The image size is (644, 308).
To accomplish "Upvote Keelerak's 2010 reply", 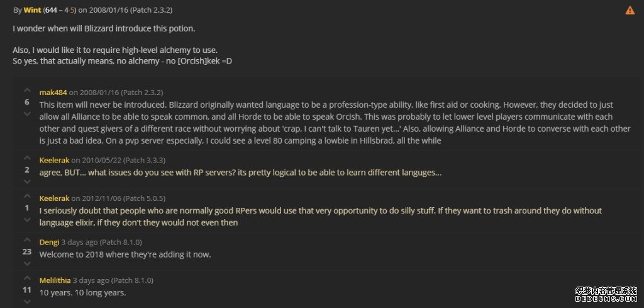I will coord(27,158).
